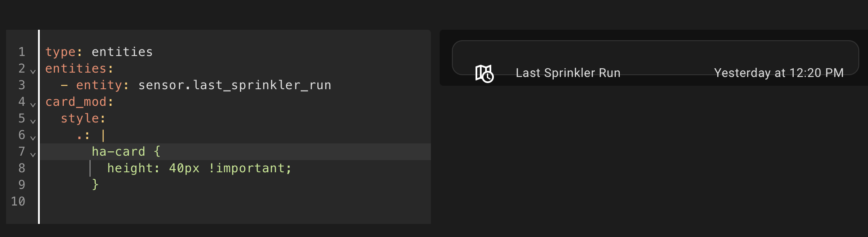Collapse the entities block fold arrow
The image size is (868, 237).
click(33, 71)
